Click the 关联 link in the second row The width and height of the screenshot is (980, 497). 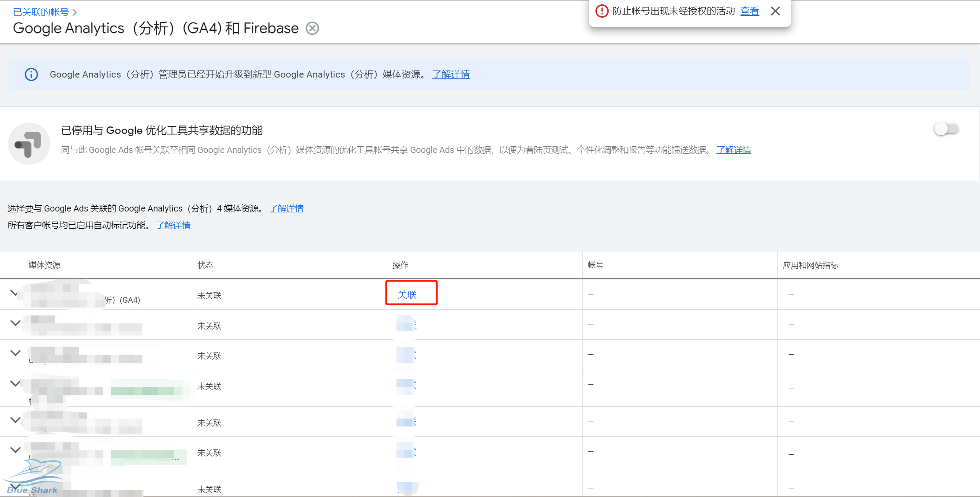407,325
